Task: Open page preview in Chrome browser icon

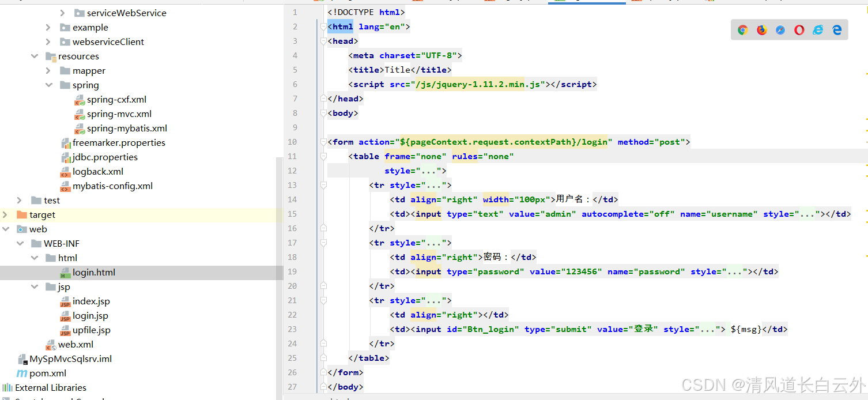Action: [742, 30]
